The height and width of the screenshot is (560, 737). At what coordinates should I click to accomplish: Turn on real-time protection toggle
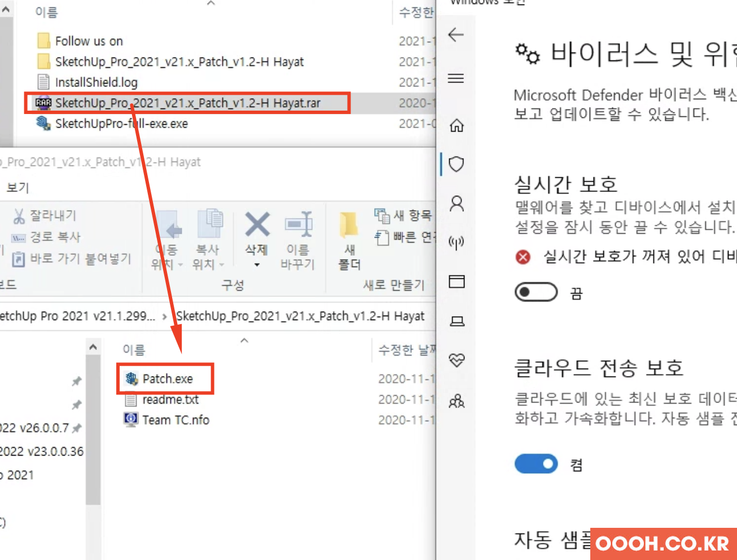pos(536,292)
